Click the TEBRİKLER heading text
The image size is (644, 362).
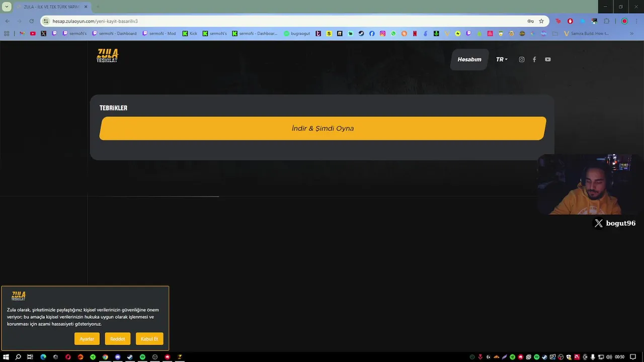pyautogui.click(x=113, y=108)
